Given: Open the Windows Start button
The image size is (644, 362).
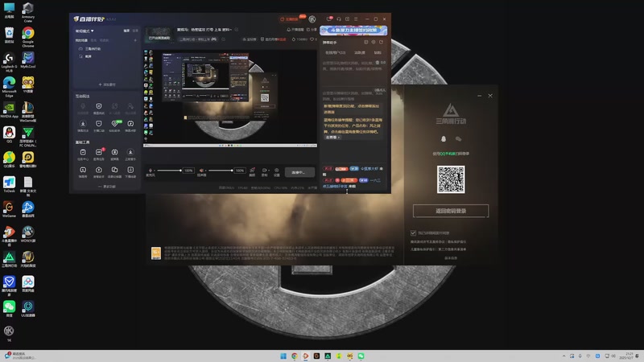Looking at the screenshot, I should click(x=283, y=356).
